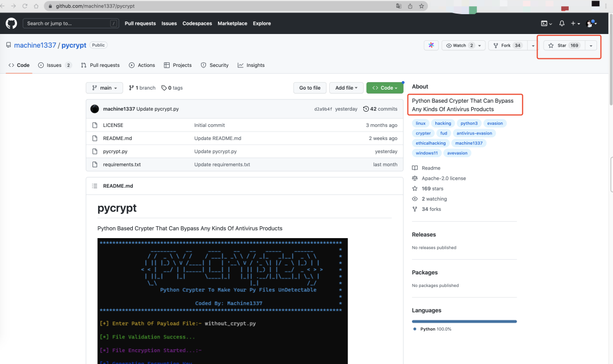View the 1 branch link
613x364 pixels.
142,88
